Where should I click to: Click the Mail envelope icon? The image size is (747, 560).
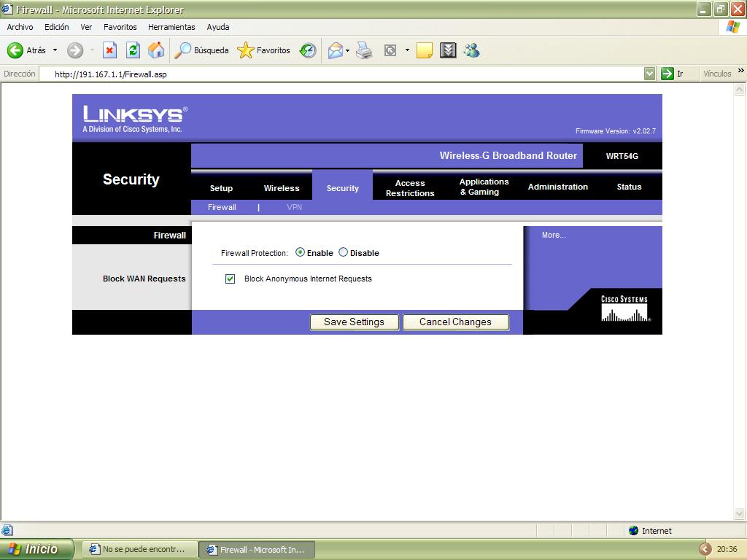(336, 50)
